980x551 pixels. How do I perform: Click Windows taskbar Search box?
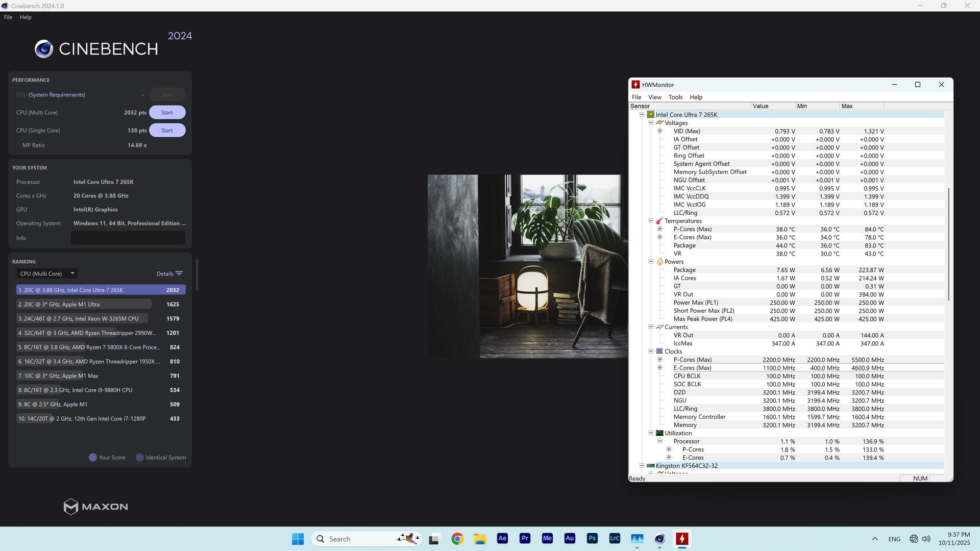[x=366, y=539]
